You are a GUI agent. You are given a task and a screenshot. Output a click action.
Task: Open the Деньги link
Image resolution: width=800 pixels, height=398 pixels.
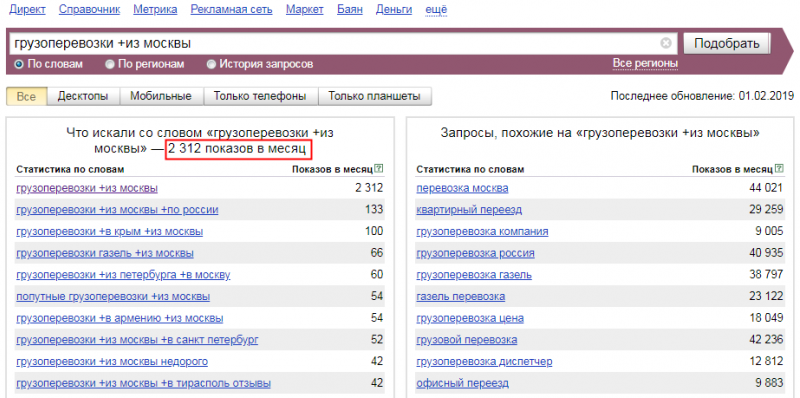coord(394,9)
